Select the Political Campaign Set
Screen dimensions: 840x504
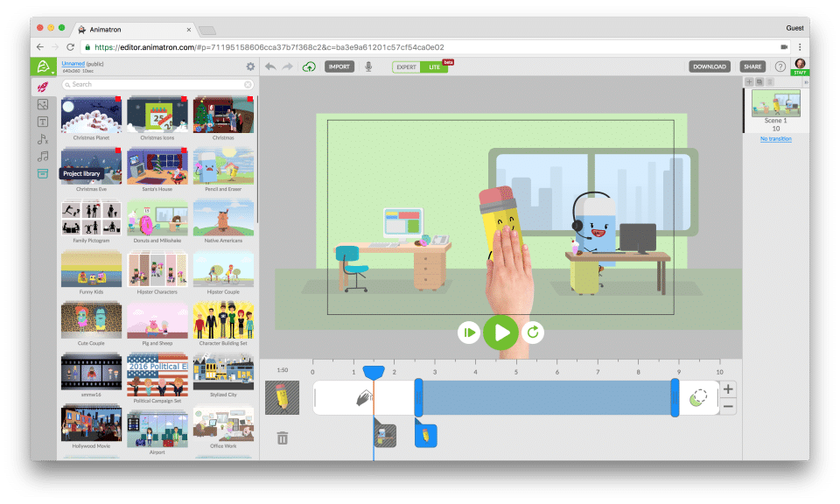157,378
